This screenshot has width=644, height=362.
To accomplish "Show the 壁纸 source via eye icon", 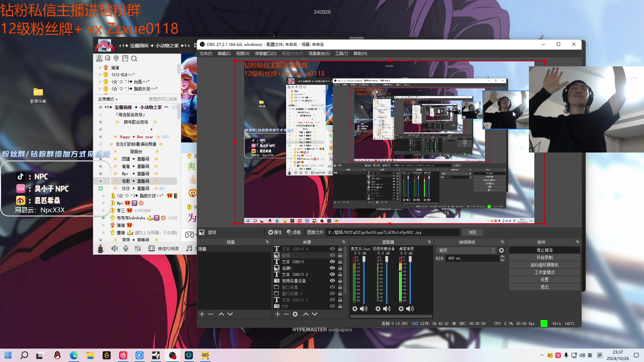I will pyautogui.click(x=332, y=255).
